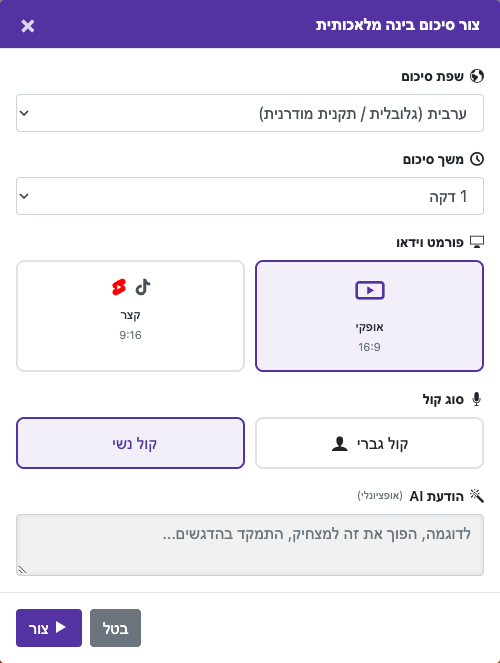500x663 pixels.
Task: Click the TikTok icon in the קצר card
Action: (143, 287)
